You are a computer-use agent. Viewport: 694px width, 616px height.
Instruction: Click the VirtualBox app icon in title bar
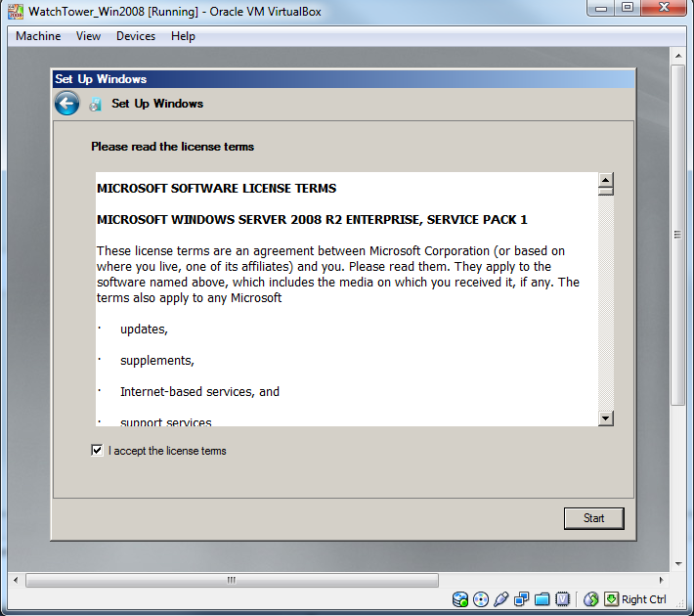(16, 12)
